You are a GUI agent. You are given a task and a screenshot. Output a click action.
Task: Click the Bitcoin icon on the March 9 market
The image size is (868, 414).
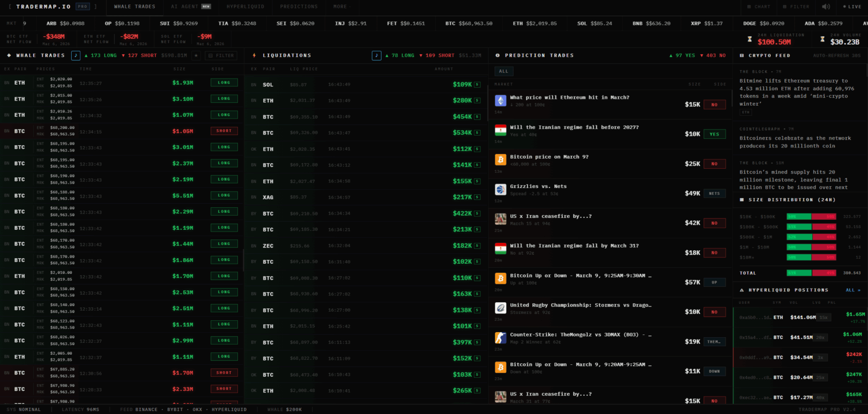(500, 160)
